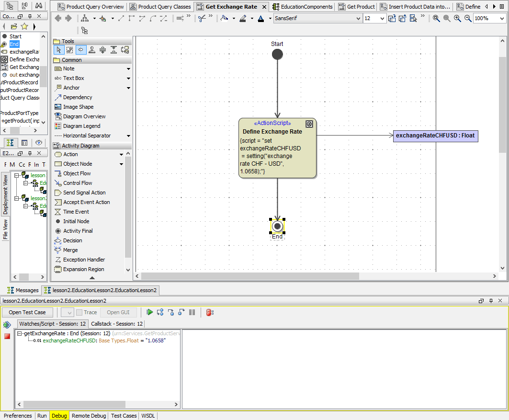Click the star favorites icon

tap(24, 26)
